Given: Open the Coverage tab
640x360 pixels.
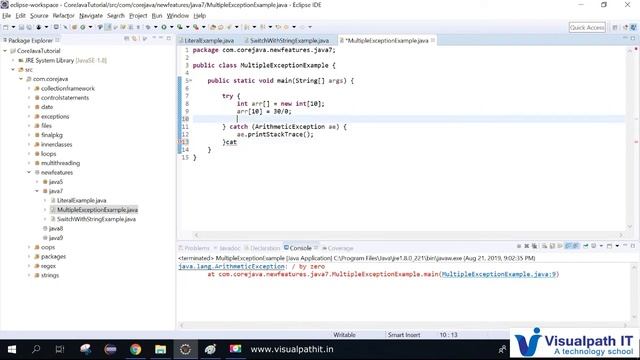Looking at the screenshot, I should click(x=338, y=248).
